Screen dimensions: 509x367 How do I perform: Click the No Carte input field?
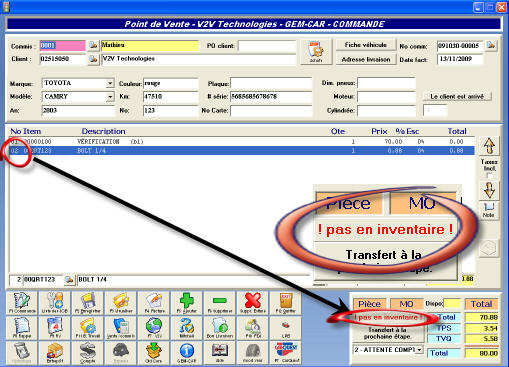[271, 111]
